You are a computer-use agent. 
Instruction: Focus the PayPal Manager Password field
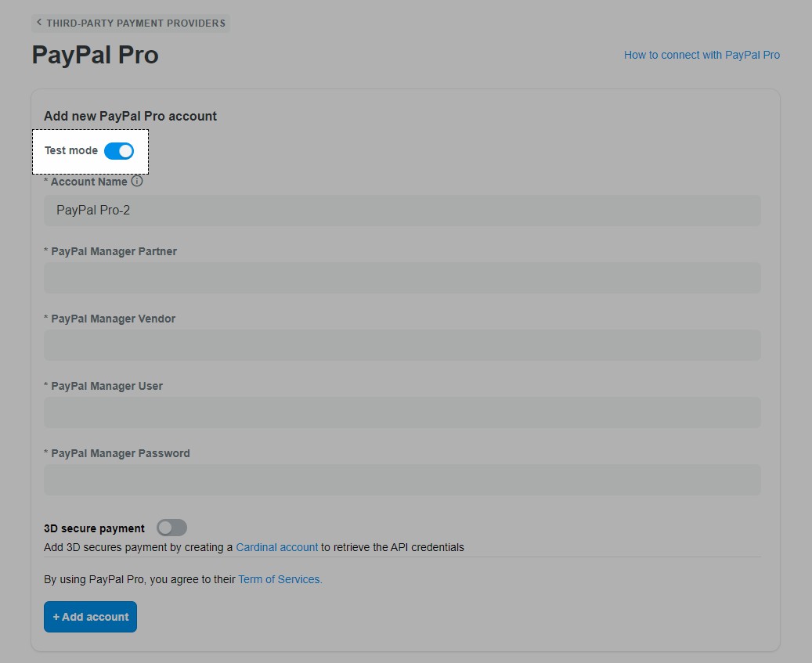(402, 480)
